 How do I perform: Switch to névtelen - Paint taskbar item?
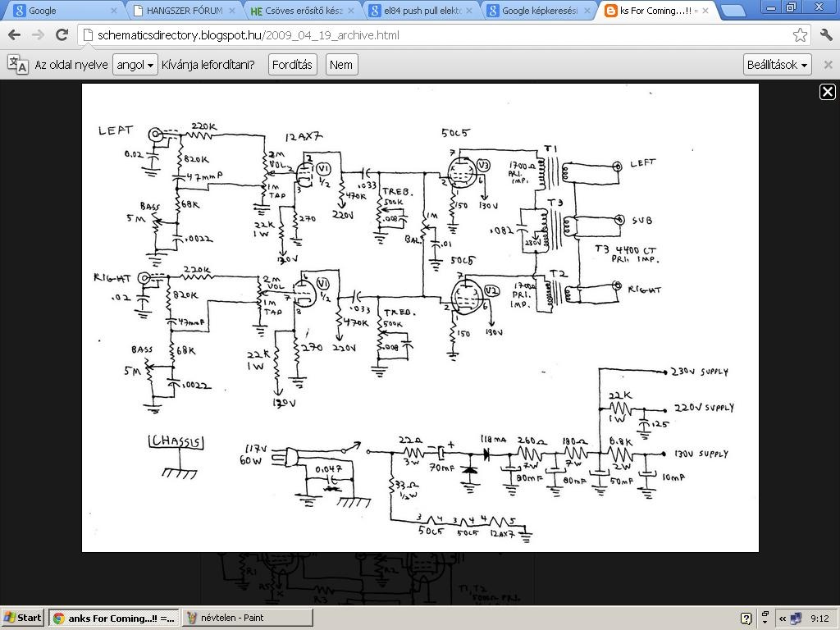pyautogui.click(x=248, y=618)
